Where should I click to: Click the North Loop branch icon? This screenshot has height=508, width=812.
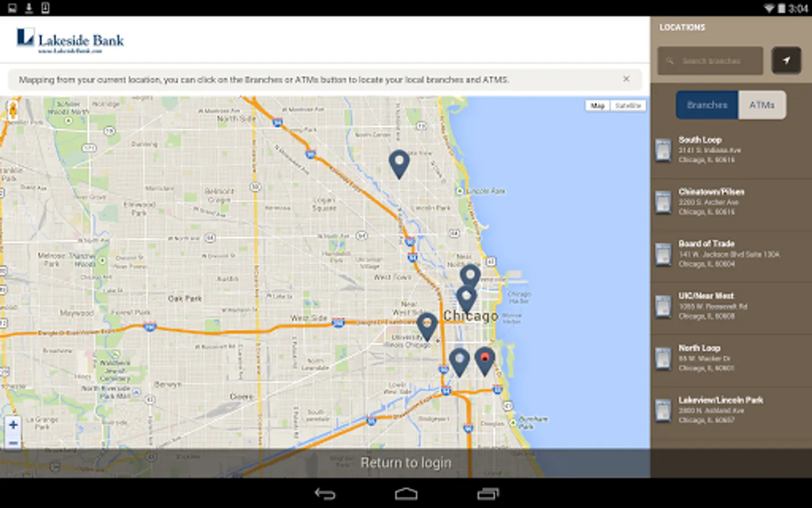coord(663,359)
